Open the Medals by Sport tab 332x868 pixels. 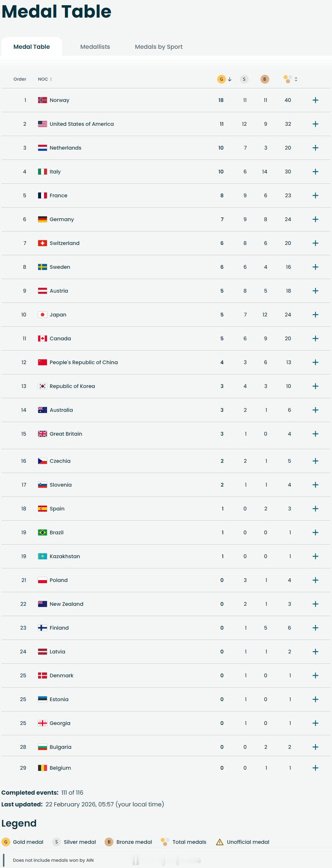[159, 47]
